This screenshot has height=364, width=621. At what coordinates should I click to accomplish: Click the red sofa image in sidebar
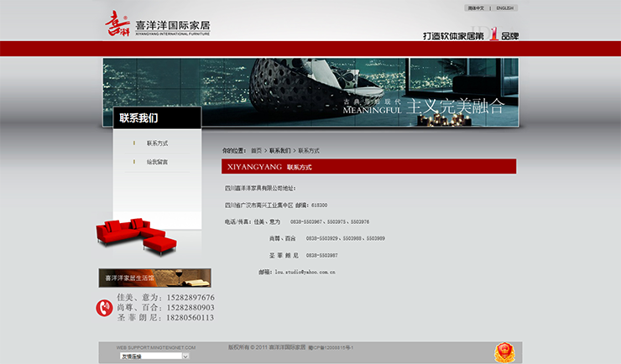coord(137,236)
